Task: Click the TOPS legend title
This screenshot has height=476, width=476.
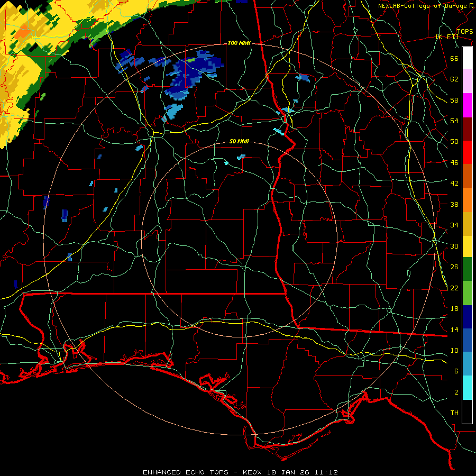Action: (465, 32)
